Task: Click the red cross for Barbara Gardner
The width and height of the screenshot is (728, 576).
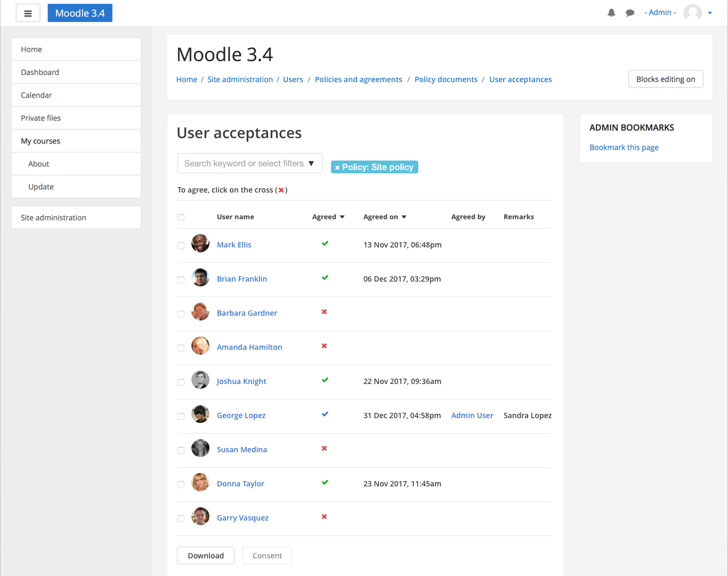Action: point(324,312)
